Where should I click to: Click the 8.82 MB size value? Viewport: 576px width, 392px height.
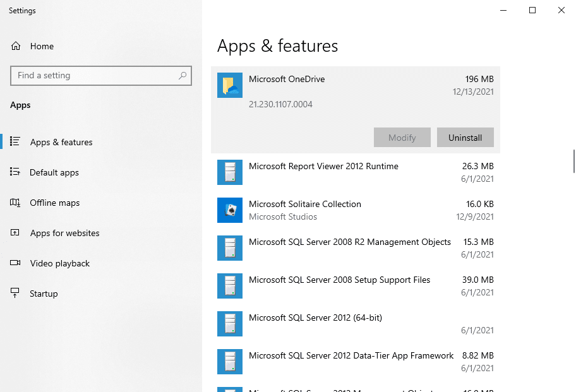[x=477, y=355]
